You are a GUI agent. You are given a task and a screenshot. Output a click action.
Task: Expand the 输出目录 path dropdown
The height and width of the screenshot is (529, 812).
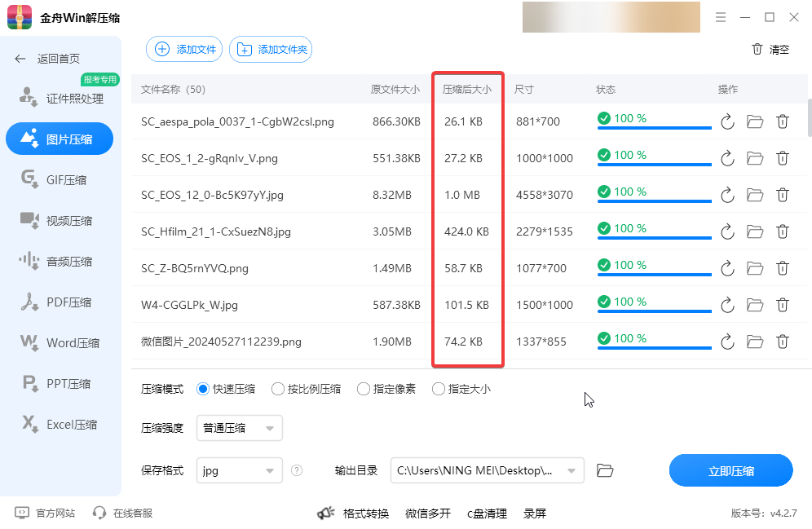tap(571, 471)
